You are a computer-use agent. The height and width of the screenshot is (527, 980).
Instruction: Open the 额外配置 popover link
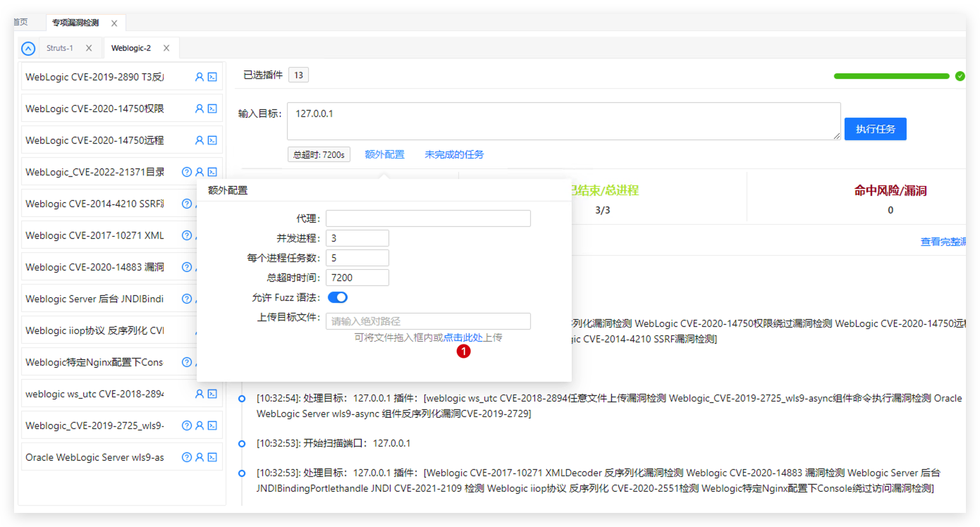384,154
